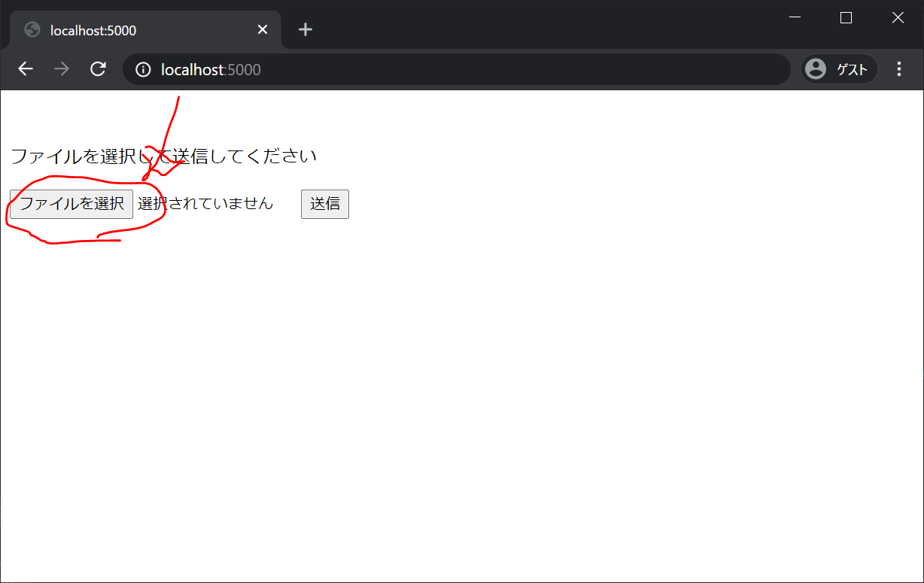Click the ファイルを選択して送信してください heading text
This screenshot has height=583, width=924.
[163, 156]
